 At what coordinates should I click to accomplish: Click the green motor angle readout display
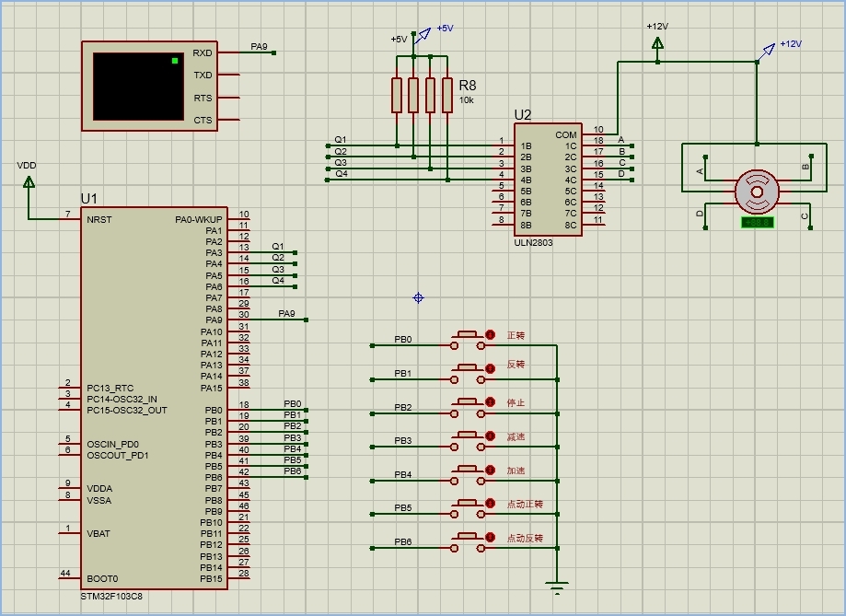(757, 222)
